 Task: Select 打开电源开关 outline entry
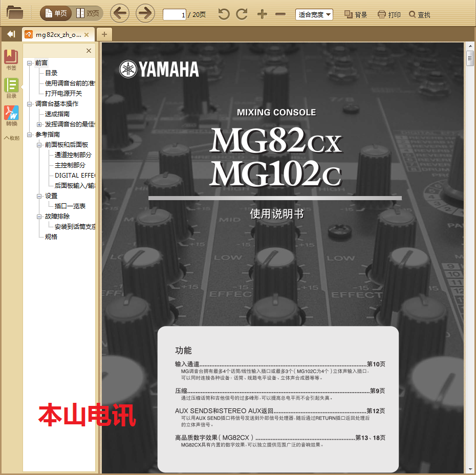click(x=63, y=94)
